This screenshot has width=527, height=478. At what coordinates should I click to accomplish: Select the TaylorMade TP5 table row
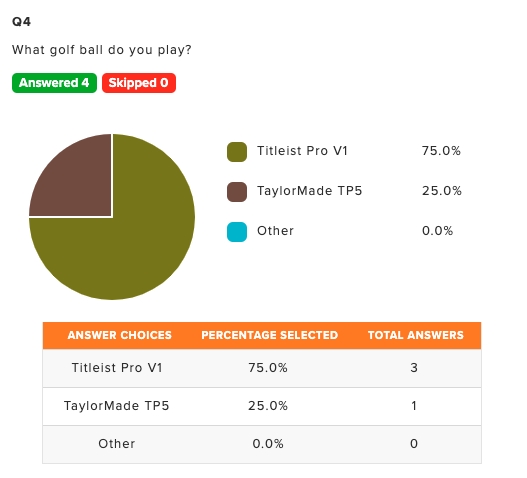pos(262,406)
